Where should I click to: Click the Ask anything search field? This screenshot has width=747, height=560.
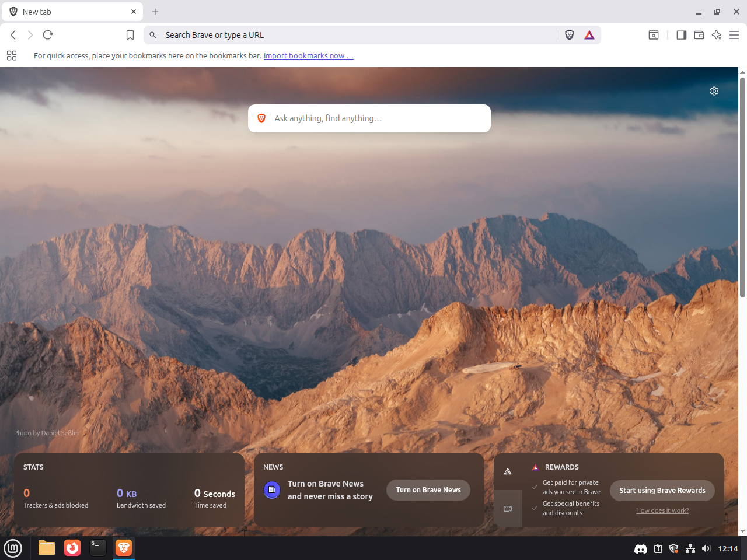(369, 118)
